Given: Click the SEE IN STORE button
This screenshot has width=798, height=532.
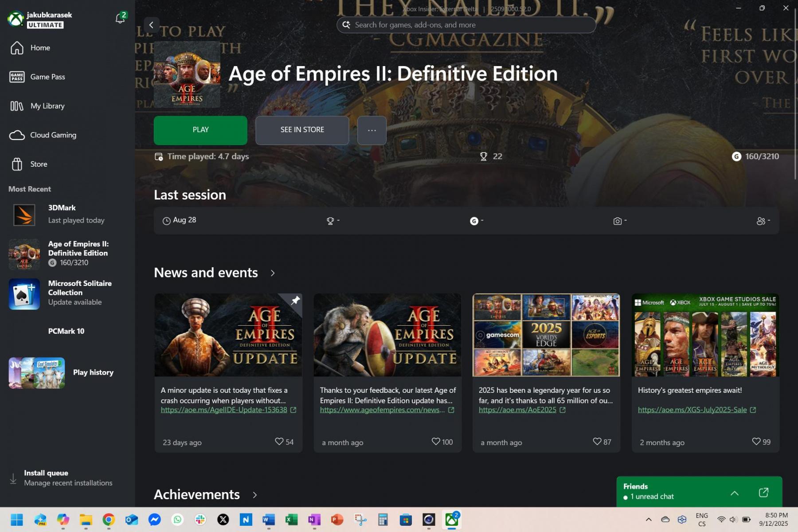Looking at the screenshot, I should pyautogui.click(x=302, y=130).
